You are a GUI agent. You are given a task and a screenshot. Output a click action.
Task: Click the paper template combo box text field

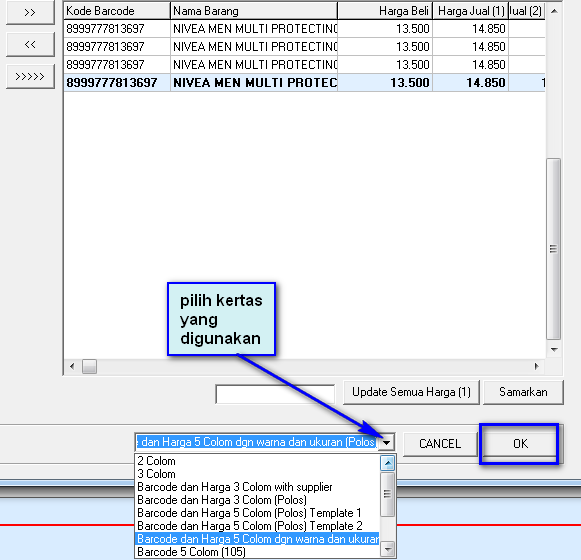coord(257,442)
